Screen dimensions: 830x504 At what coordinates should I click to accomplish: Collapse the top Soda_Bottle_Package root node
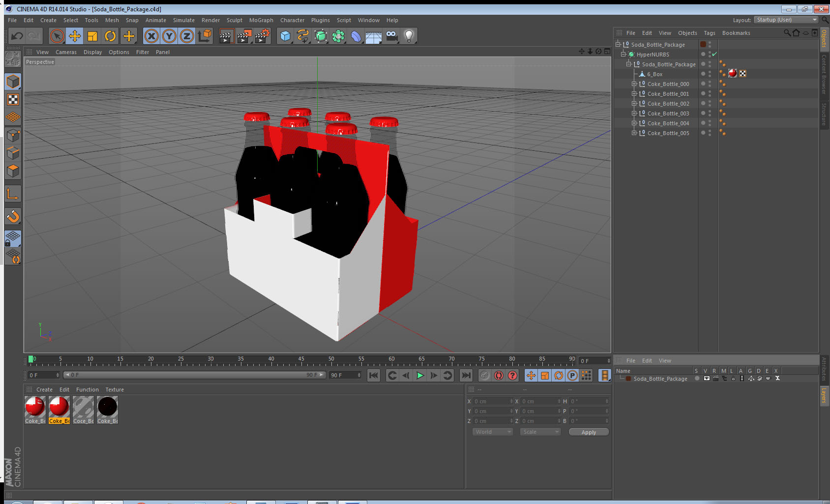point(618,44)
